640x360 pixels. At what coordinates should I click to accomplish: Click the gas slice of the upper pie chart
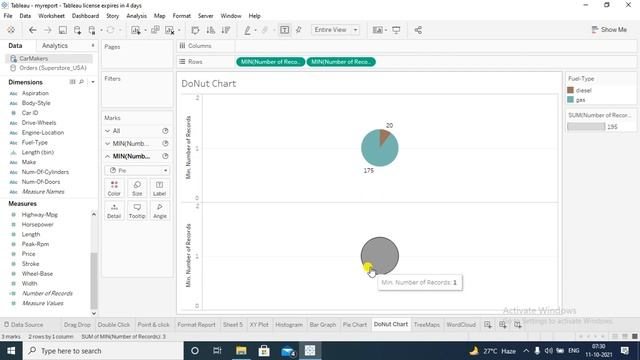[x=376, y=152]
